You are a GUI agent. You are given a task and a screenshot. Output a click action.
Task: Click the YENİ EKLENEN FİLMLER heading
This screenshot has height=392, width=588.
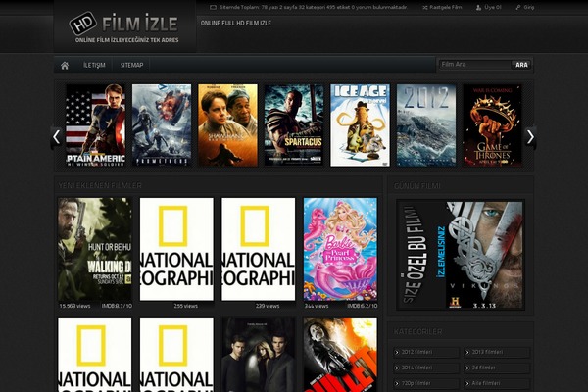(100, 185)
